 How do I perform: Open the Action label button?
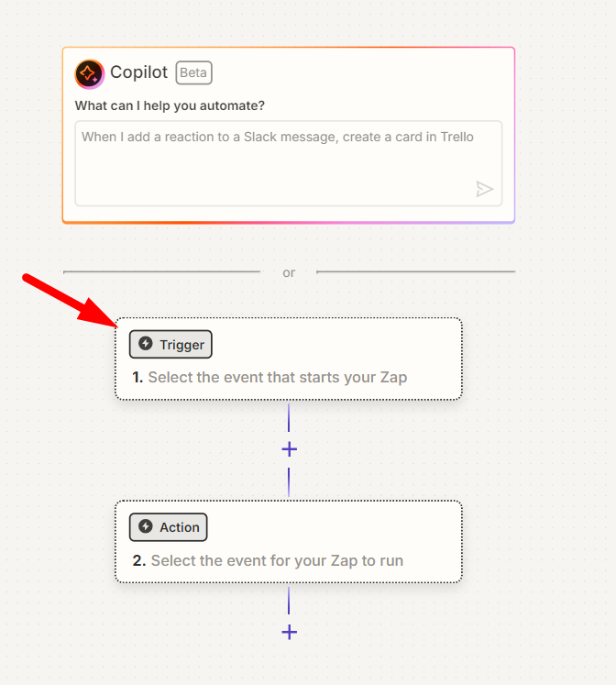pos(168,527)
